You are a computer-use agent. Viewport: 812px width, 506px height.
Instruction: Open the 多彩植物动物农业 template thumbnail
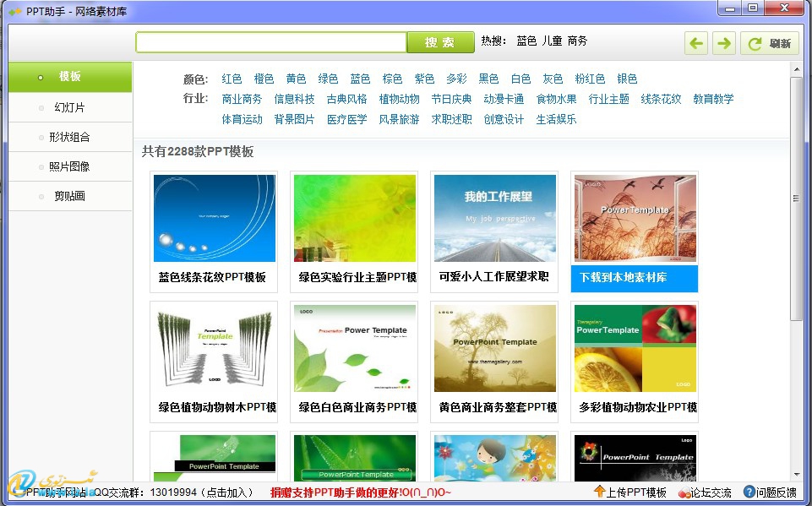click(635, 348)
